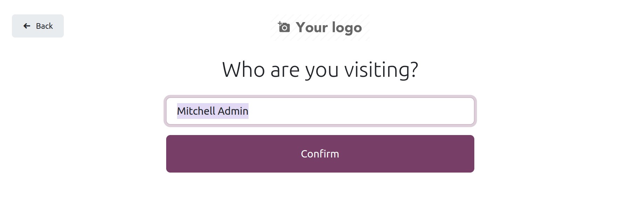This screenshot has height=215, width=644.
Task: Click the add-photo camera icon
Action: [x=284, y=27]
